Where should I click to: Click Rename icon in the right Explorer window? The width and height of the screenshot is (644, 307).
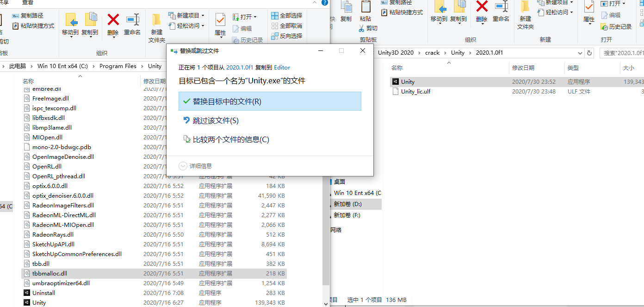[x=501, y=11]
